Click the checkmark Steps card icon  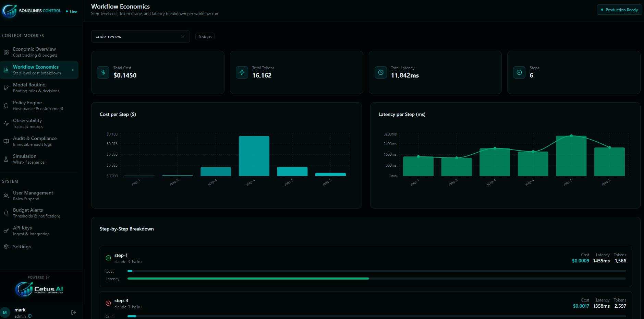519,72
